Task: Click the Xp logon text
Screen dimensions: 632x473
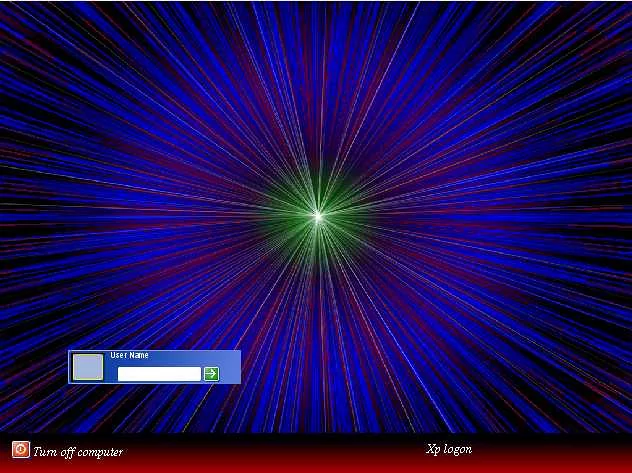Action: point(448,449)
